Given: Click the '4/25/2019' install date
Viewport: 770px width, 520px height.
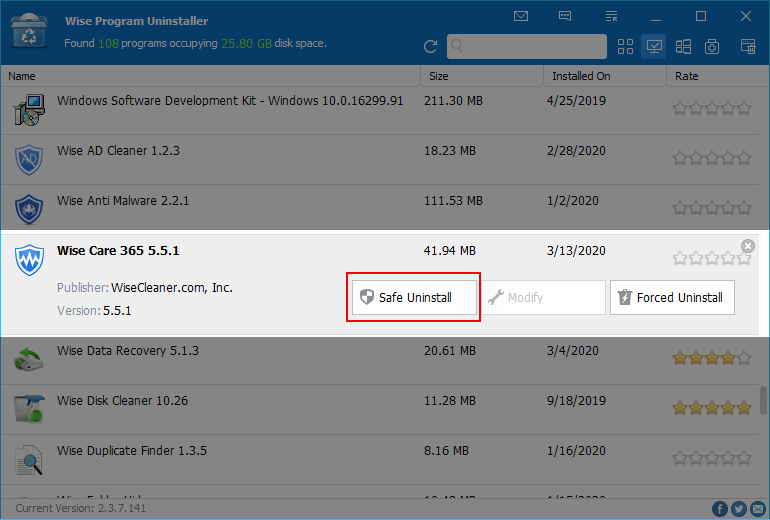Looking at the screenshot, I should pos(576,101).
